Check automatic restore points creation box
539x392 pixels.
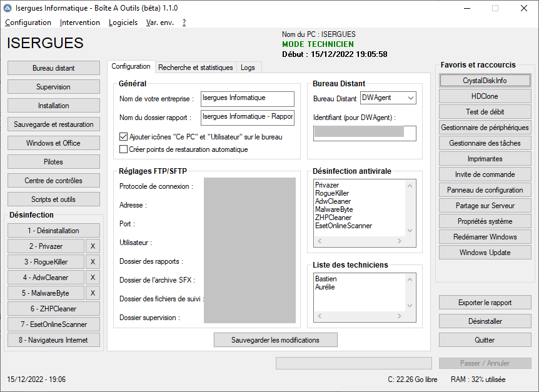pos(123,149)
